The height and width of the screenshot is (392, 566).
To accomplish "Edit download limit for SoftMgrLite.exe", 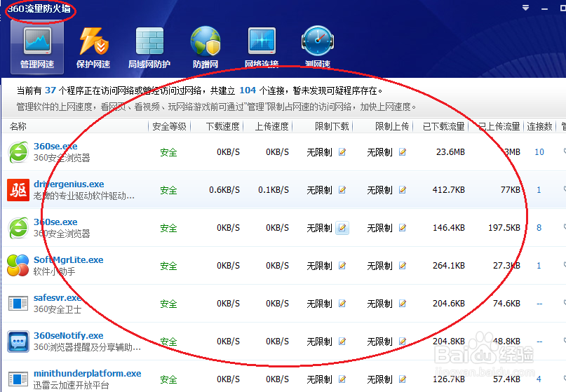I will point(342,266).
